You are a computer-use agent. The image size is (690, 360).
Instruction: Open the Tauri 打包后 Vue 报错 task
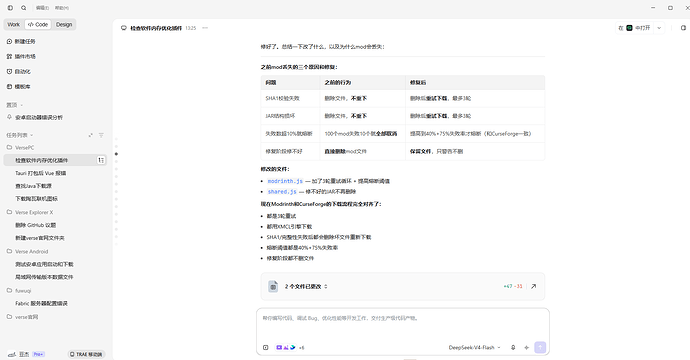pos(40,173)
